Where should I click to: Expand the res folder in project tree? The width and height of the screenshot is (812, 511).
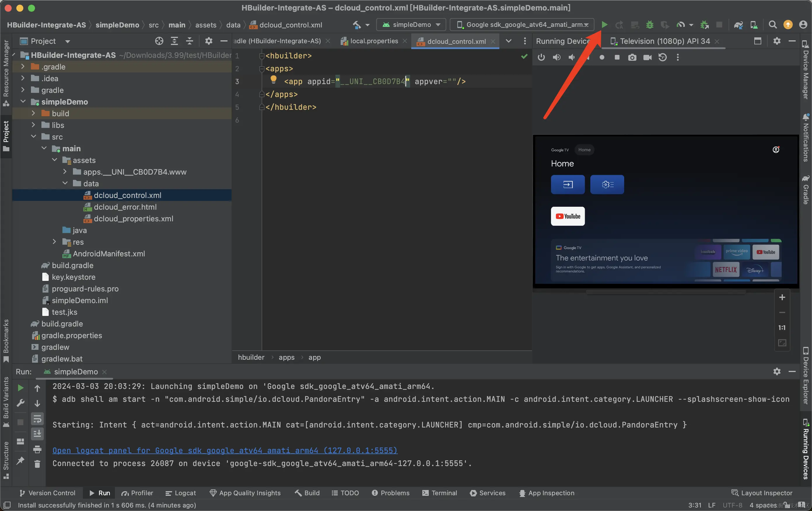pos(54,242)
